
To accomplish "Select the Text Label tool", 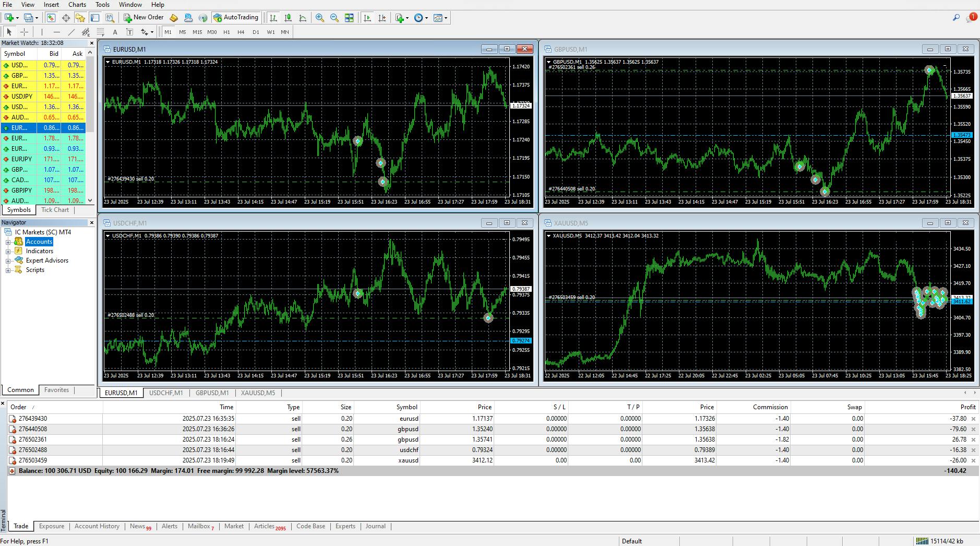I will (129, 32).
